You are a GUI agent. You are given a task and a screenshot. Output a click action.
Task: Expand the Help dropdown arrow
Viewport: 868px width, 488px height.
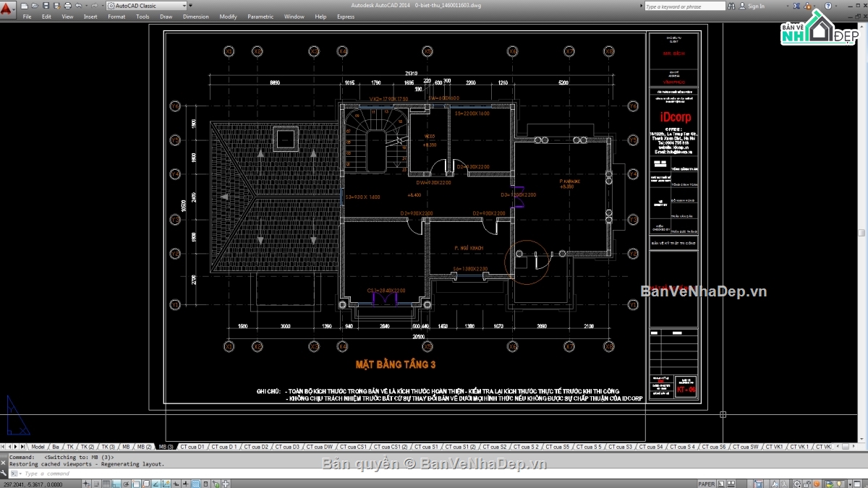(x=836, y=6)
